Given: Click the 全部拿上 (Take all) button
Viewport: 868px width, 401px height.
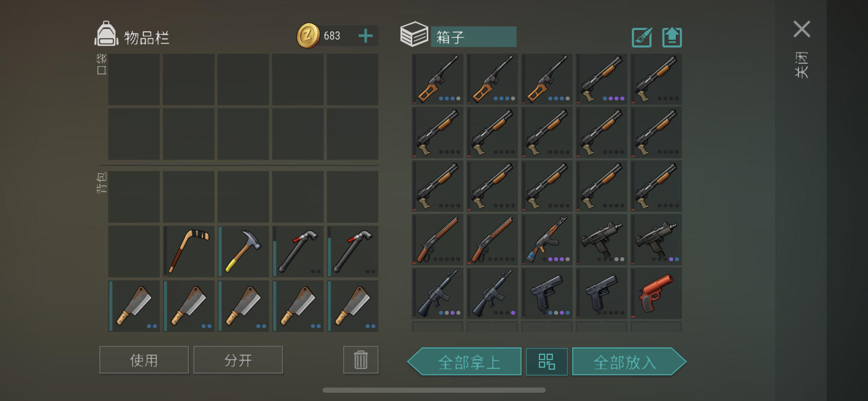Looking at the screenshot, I should pos(465,362).
